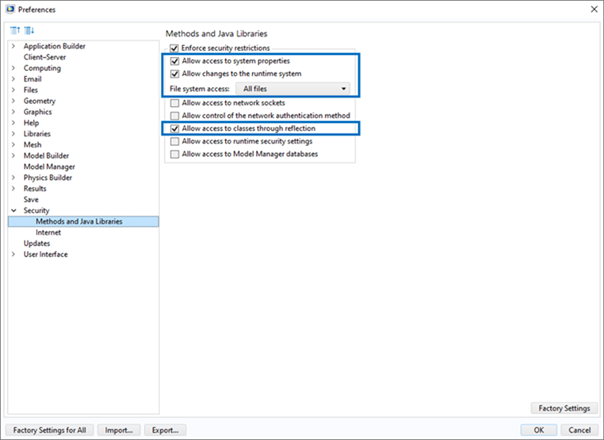Enable access to runtime security settings

point(174,141)
